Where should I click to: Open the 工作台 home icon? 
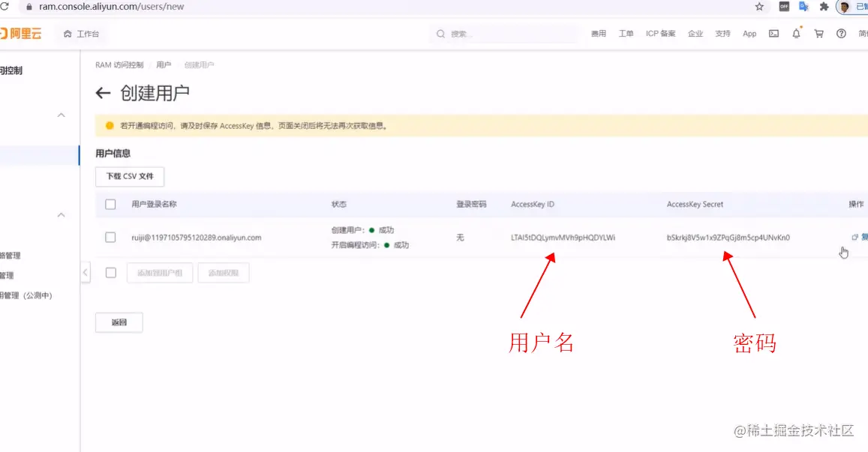click(x=68, y=34)
